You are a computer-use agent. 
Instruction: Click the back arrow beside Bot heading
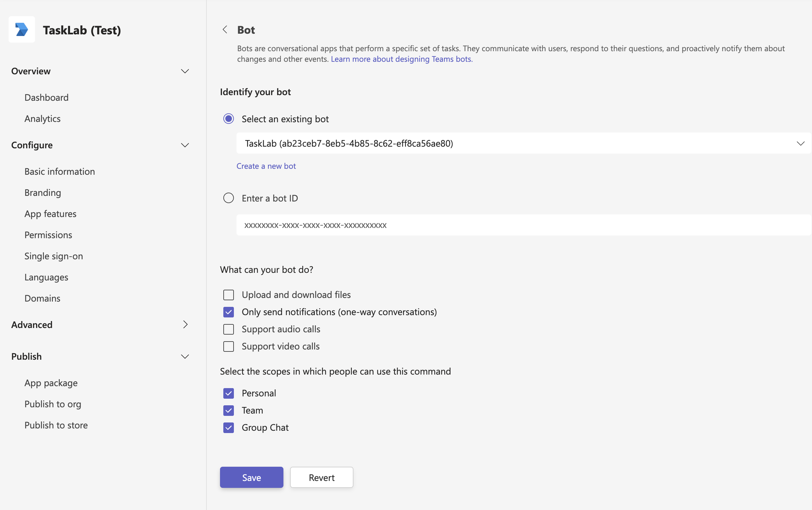tap(225, 30)
